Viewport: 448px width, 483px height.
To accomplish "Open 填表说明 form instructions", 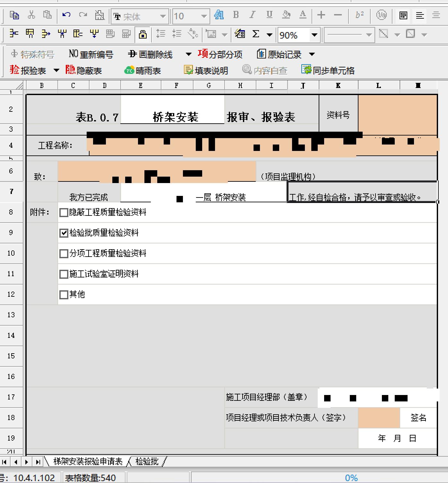I will pos(206,70).
